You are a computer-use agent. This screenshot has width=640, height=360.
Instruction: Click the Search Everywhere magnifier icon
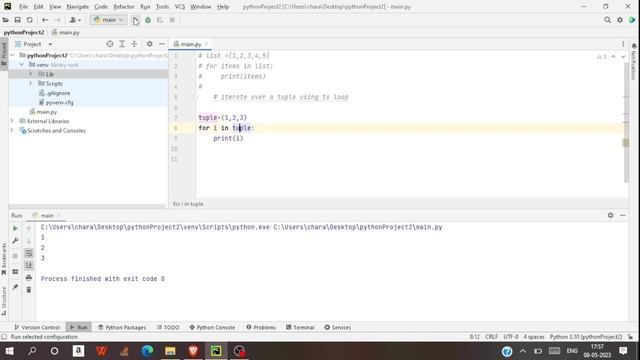pyautogui.click(x=607, y=20)
